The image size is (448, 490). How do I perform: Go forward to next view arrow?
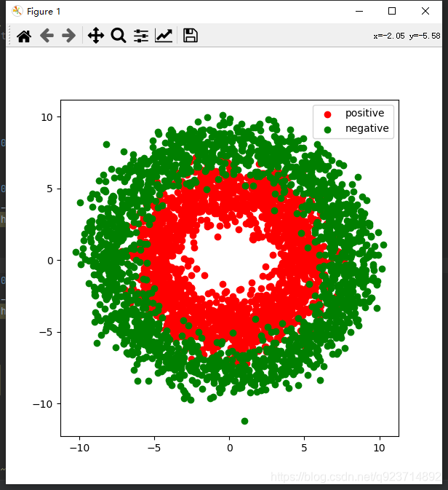(x=69, y=36)
